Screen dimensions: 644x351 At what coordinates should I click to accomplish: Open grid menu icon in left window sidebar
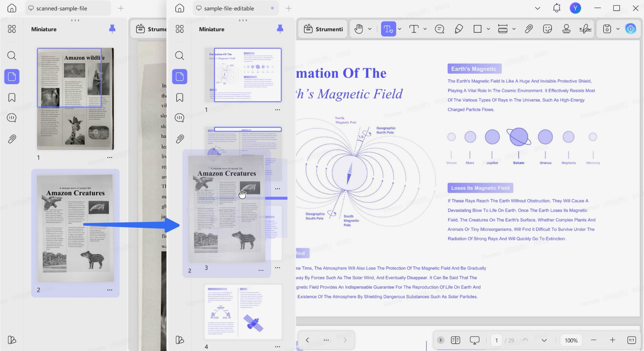pyautogui.click(x=12, y=29)
